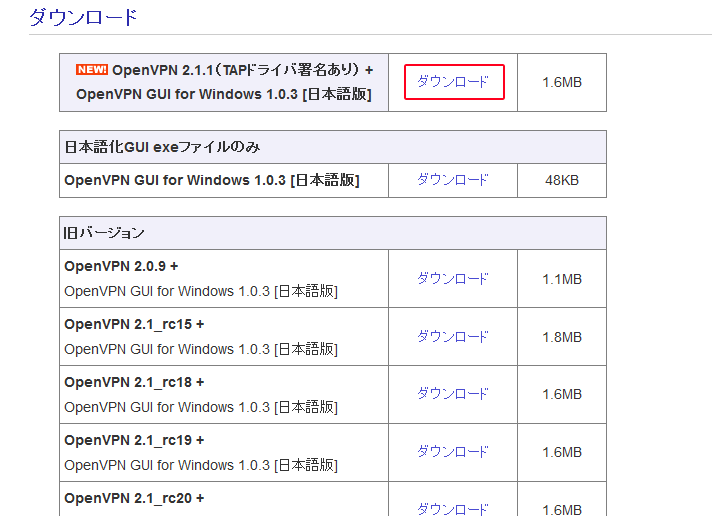This screenshot has width=717, height=516.
Task: Download the Japanese GUI exe file only
Action: [x=453, y=180]
